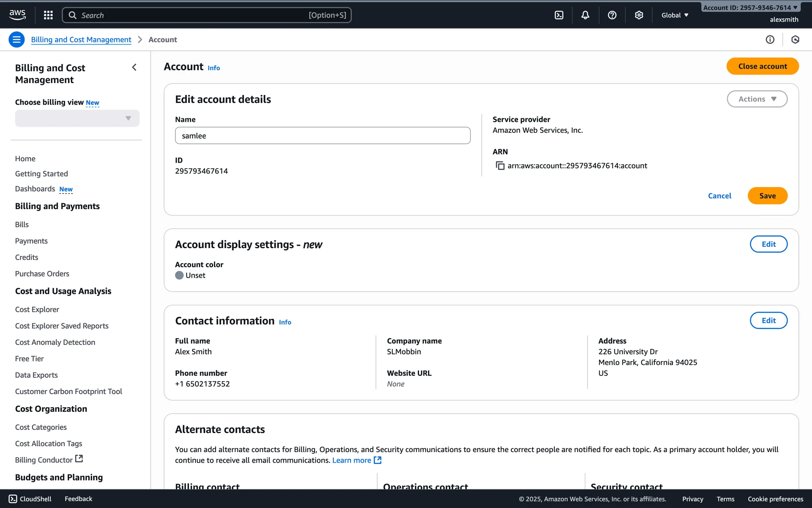Launch CloudShell from the top bar icon
This screenshot has width=812, height=508.
(x=559, y=15)
